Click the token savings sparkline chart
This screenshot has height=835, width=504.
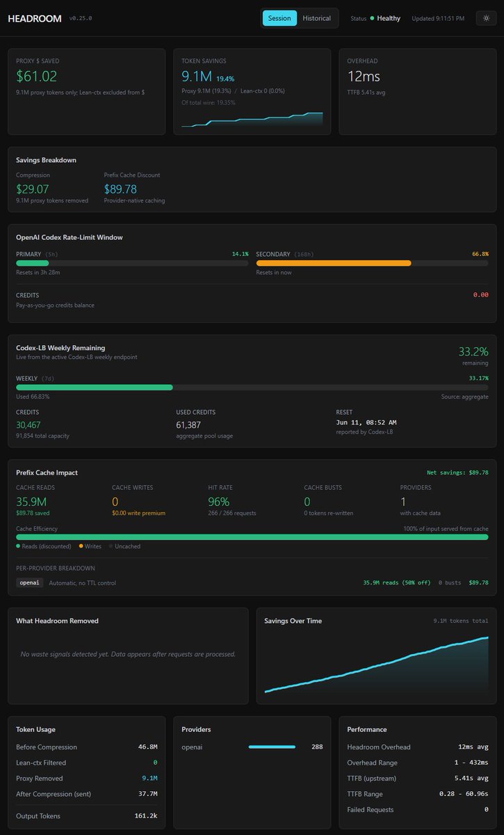(252, 119)
